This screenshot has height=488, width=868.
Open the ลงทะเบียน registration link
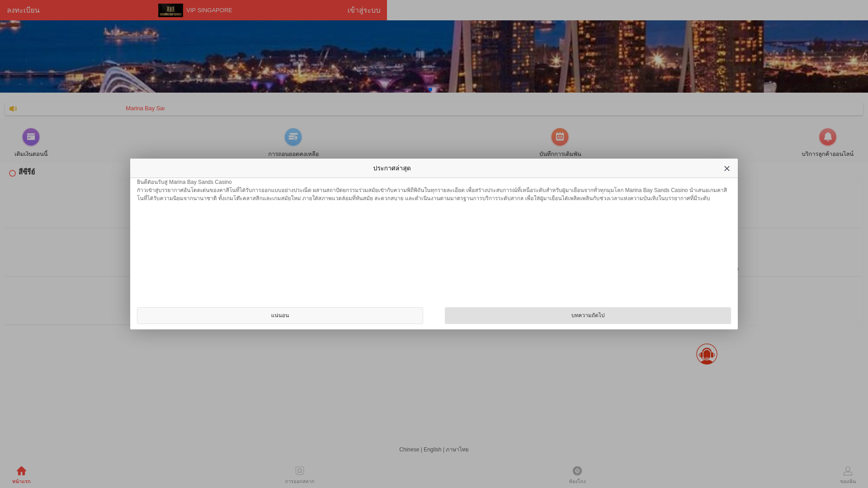[x=23, y=10]
